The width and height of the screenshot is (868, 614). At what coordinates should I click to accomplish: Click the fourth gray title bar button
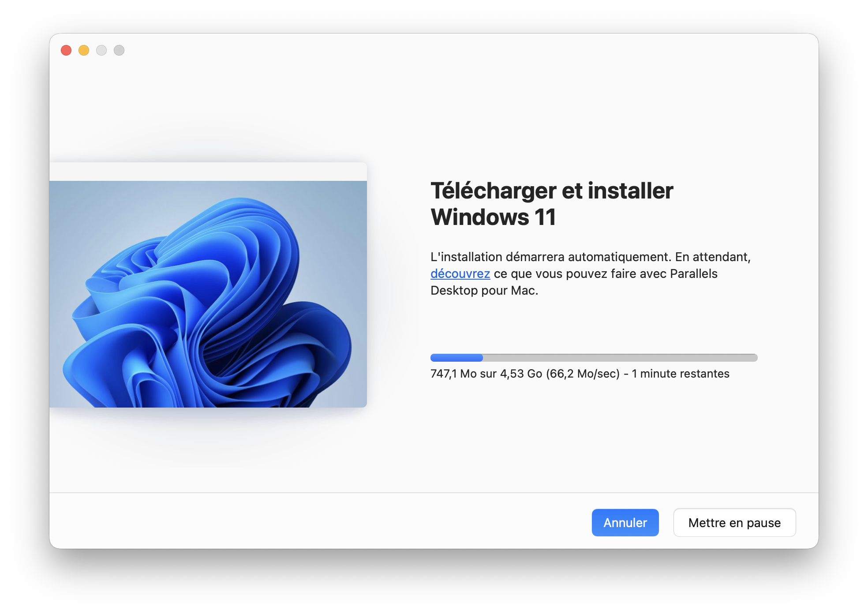(119, 50)
